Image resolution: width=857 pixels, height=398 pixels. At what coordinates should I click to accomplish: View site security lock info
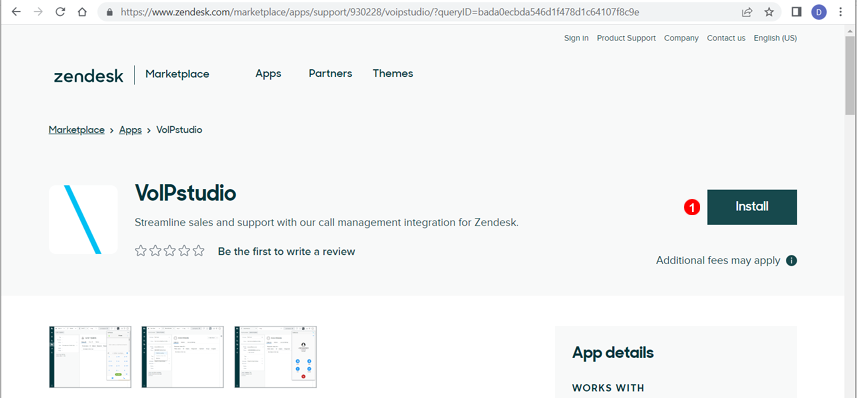pyautogui.click(x=110, y=11)
